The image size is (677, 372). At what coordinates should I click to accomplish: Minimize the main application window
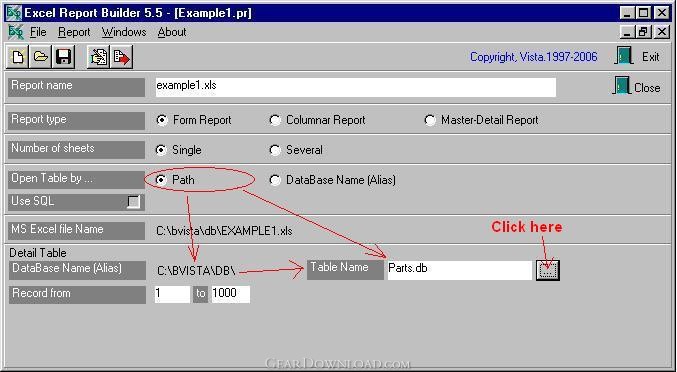(627, 13)
